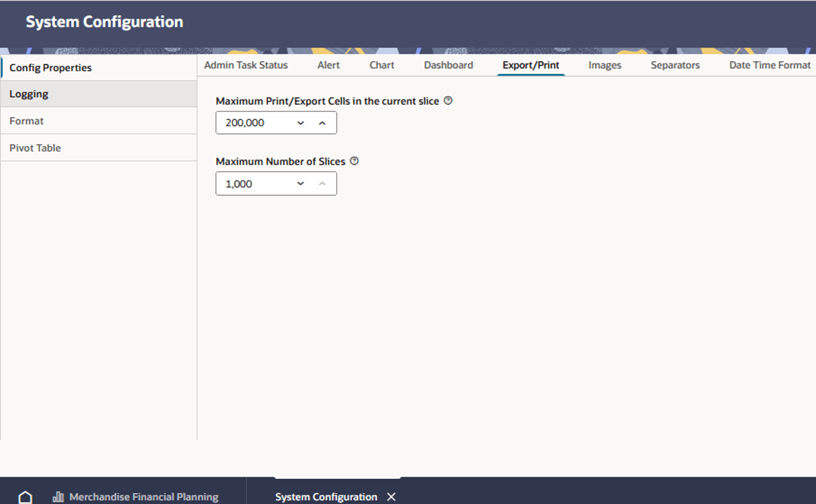
Task: Open help for Maximum Print/Export Cells
Action: (448, 101)
